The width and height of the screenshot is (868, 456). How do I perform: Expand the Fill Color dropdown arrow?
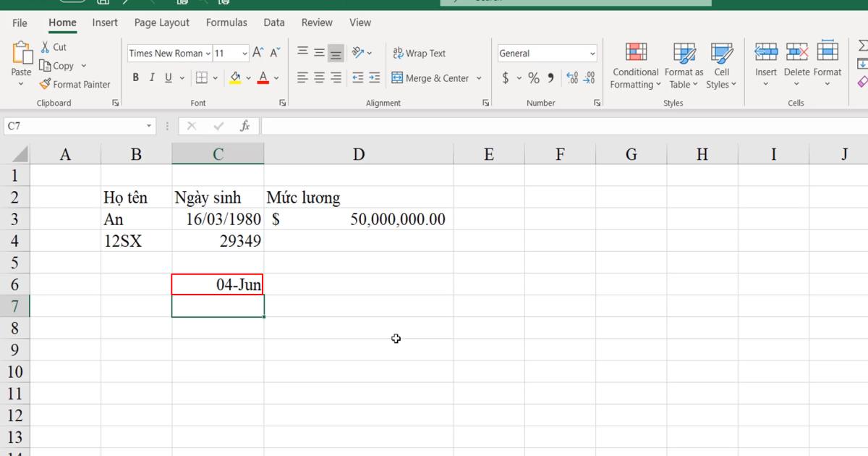[249, 77]
